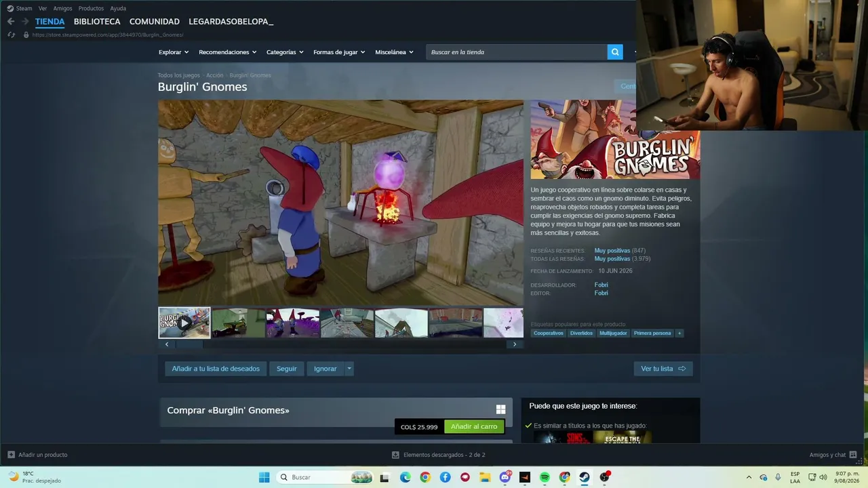
Task: Open the arrow dropdown beside Ignorar
Action: pos(349,369)
